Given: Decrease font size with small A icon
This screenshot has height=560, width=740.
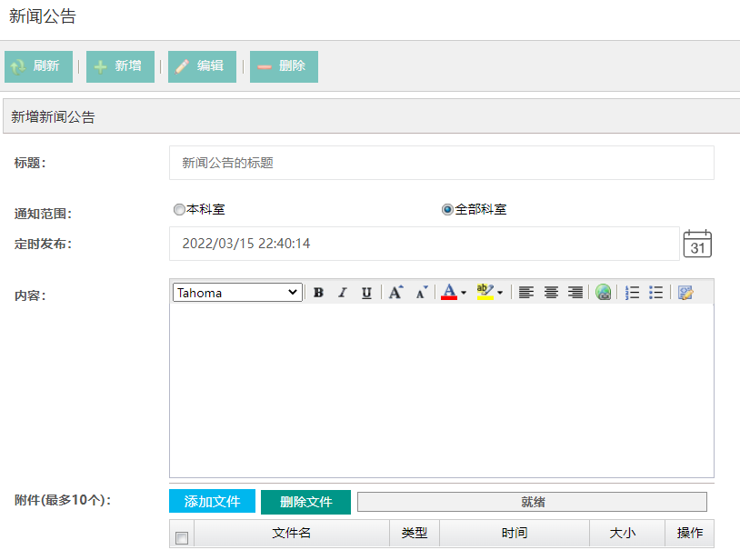Looking at the screenshot, I should tap(421, 293).
